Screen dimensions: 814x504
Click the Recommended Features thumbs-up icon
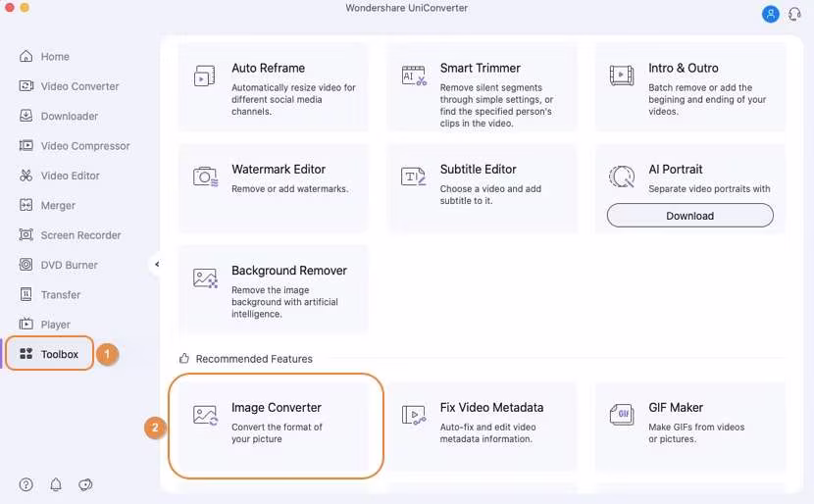point(183,358)
